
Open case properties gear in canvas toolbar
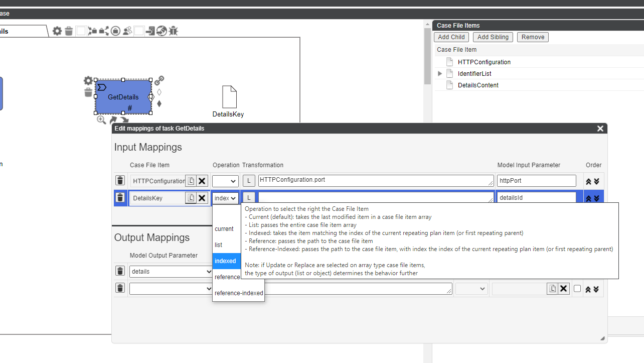pyautogui.click(x=57, y=31)
